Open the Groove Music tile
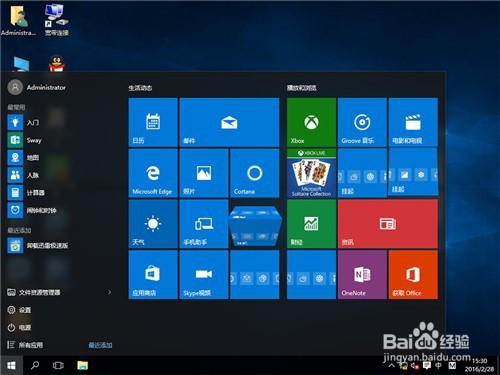500x375 pixels. click(362, 122)
